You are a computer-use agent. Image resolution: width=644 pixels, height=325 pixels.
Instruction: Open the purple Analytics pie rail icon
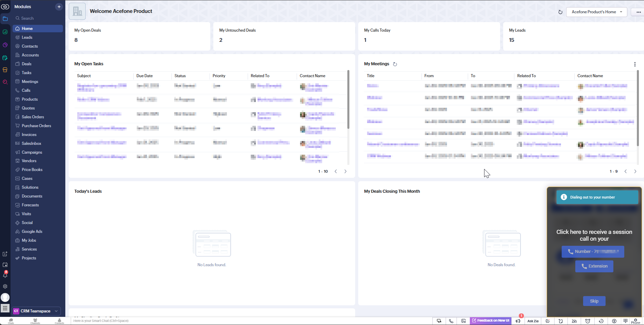click(5, 45)
